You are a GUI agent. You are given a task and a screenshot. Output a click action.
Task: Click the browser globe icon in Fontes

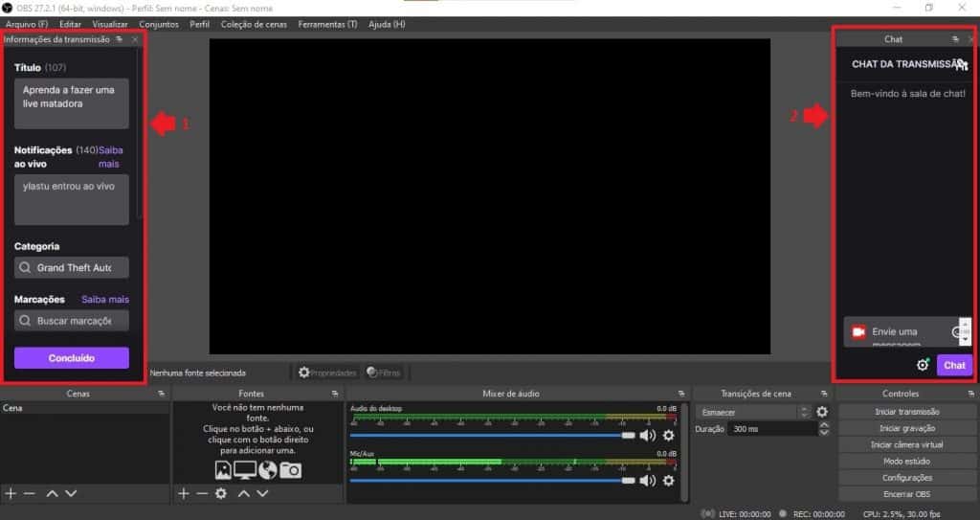pos(268,470)
